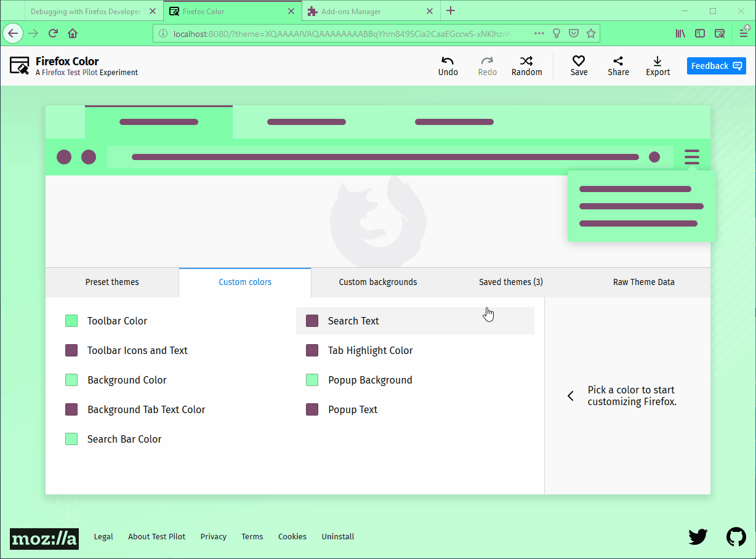Click the preview popup panel

[x=641, y=206]
